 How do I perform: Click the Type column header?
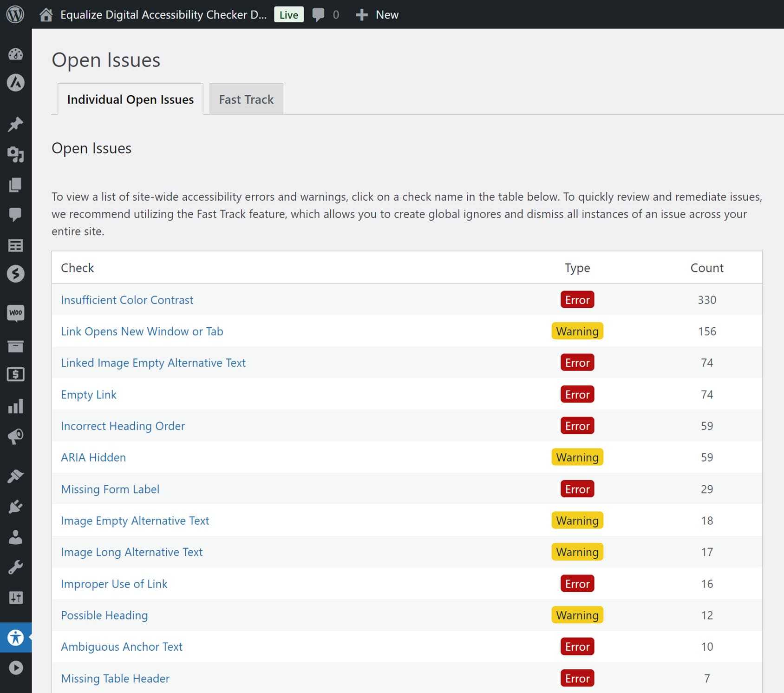(577, 268)
